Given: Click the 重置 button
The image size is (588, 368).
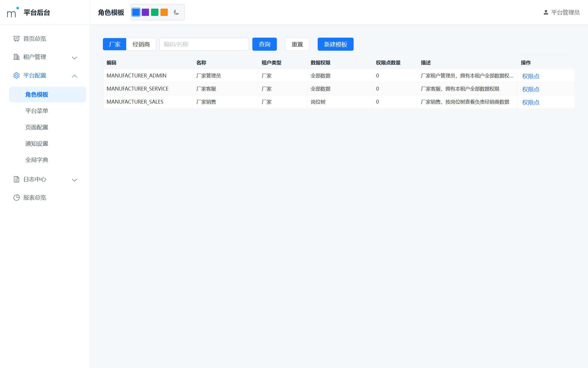Looking at the screenshot, I should point(297,44).
